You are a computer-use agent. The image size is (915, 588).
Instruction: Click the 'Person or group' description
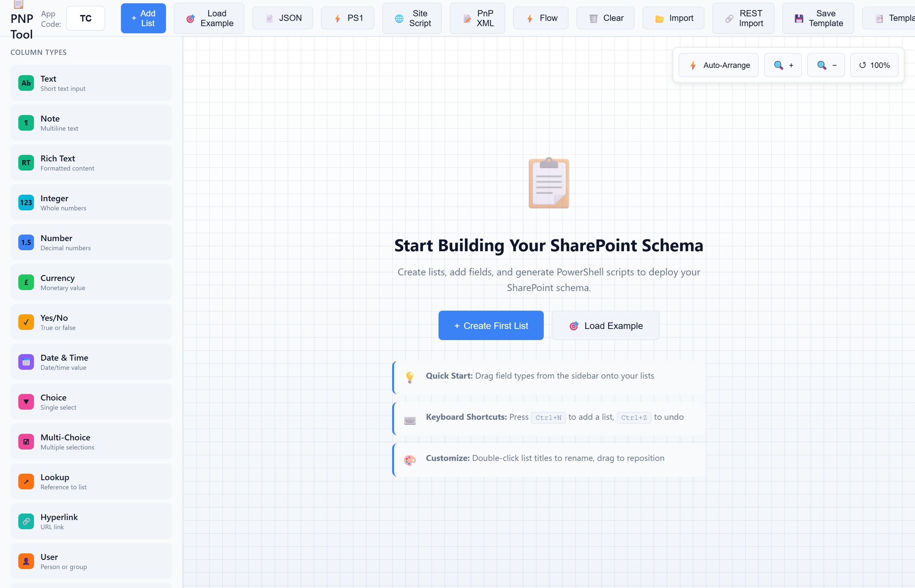tap(64, 567)
